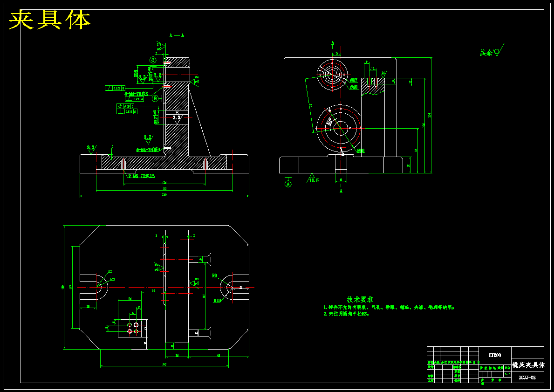The height and width of the screenshot is (392, 554).
Task: Select the 铣床夹具体 title block name
Action: (528, 365)
